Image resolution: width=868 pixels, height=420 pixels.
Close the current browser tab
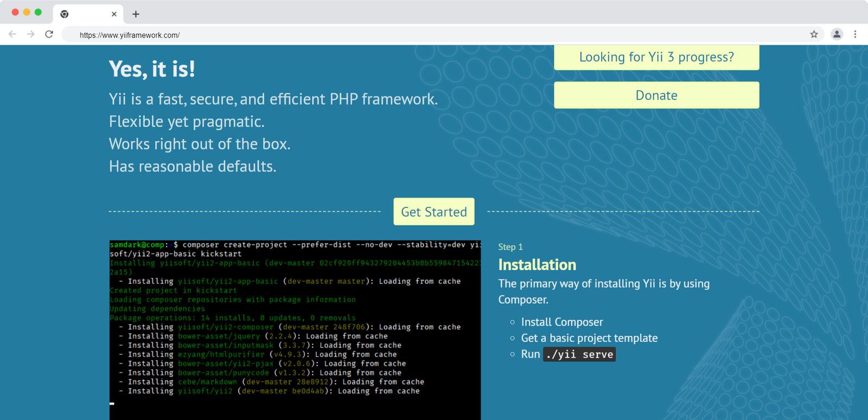tap(114, 14)
